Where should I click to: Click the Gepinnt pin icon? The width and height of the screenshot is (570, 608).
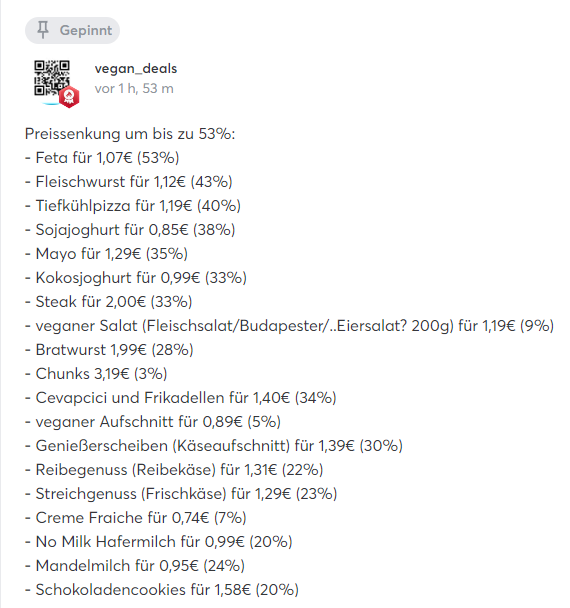[x=43, y=30]
